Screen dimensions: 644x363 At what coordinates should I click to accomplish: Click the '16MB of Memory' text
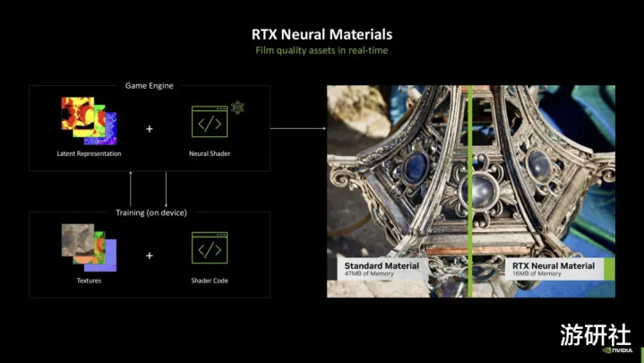[x=537, y=273]
